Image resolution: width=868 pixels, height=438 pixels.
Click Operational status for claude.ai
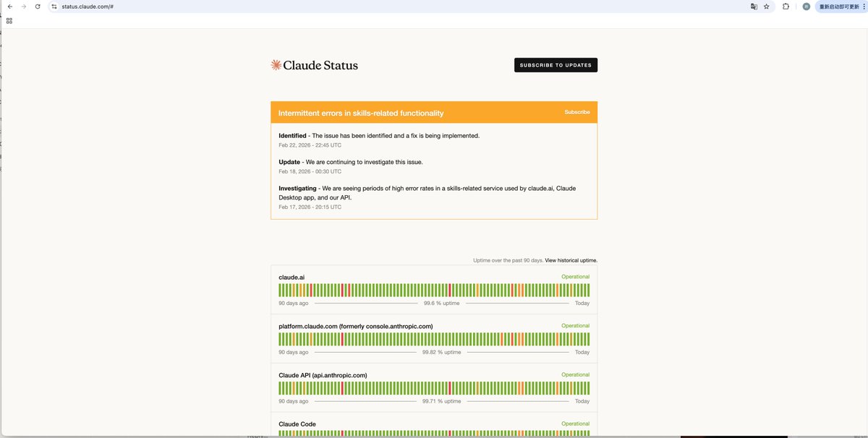(576, 277)
